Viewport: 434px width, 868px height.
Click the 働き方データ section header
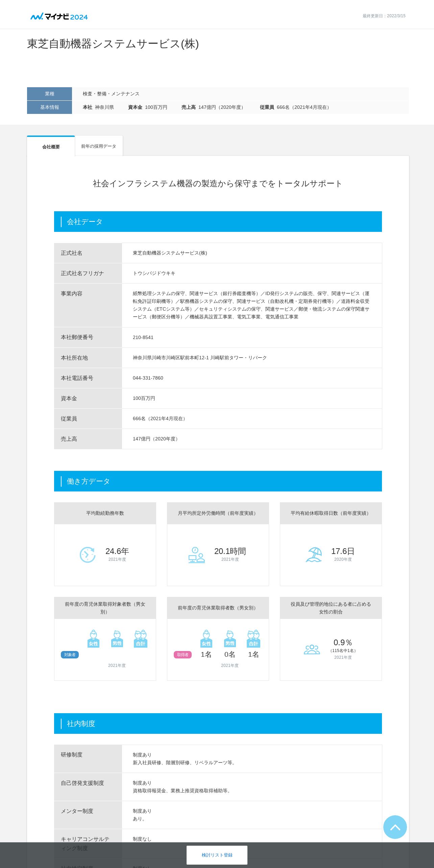218,481
